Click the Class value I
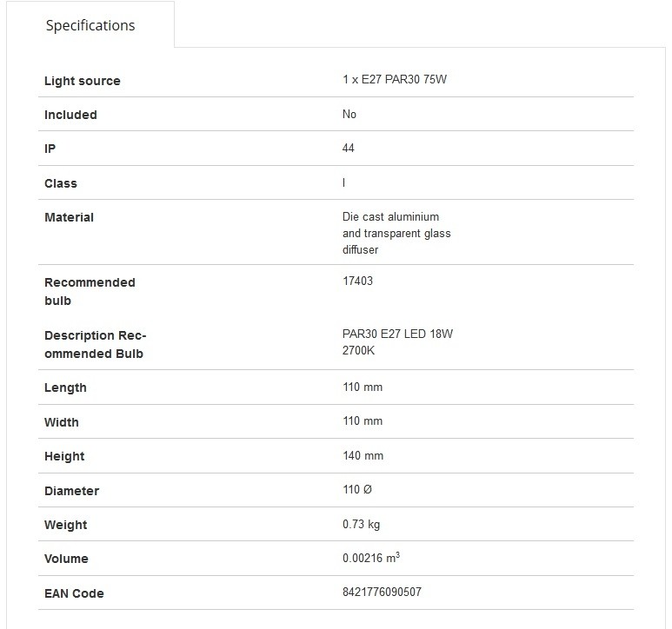This screenshot has width=672, height=629. point(343,182)
